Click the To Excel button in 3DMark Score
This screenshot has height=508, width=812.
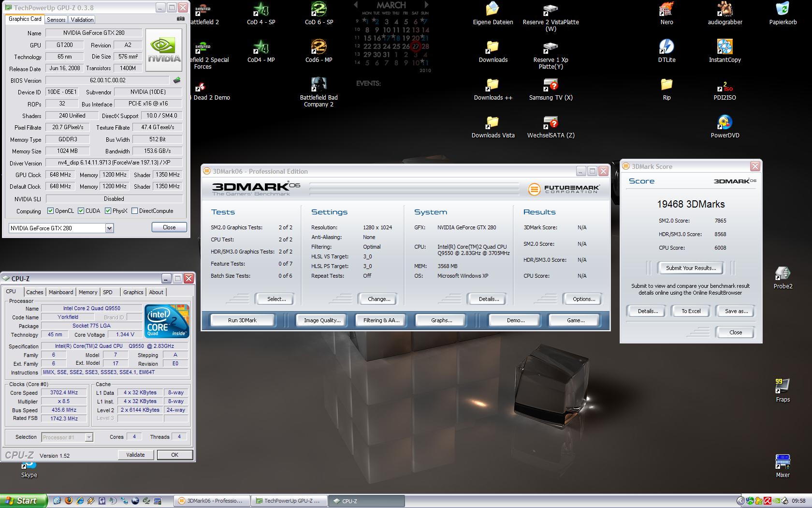click(x=691, y=311)
